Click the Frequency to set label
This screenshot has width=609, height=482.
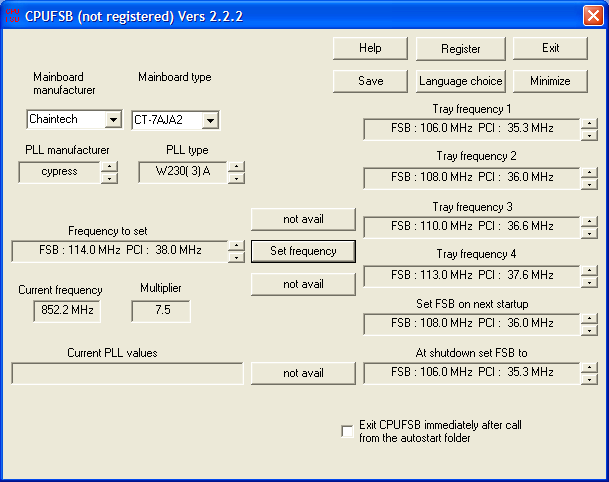[108, 231]
